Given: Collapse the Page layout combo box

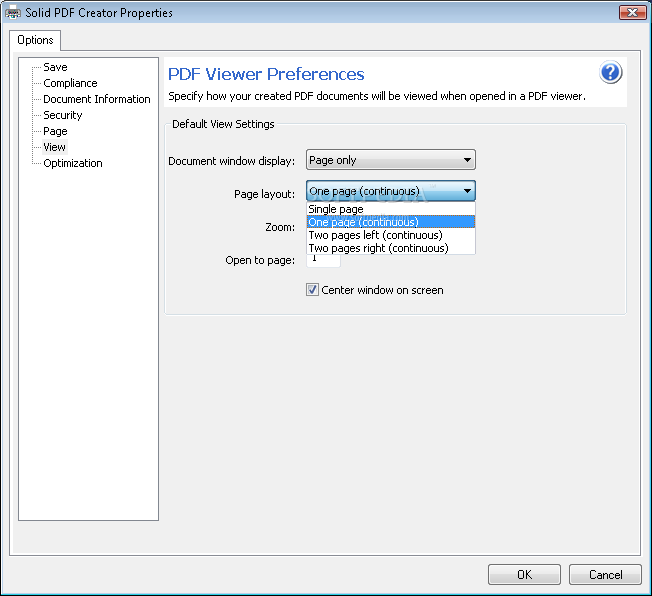Looking at the screenshot, I should tap(390, 191).
